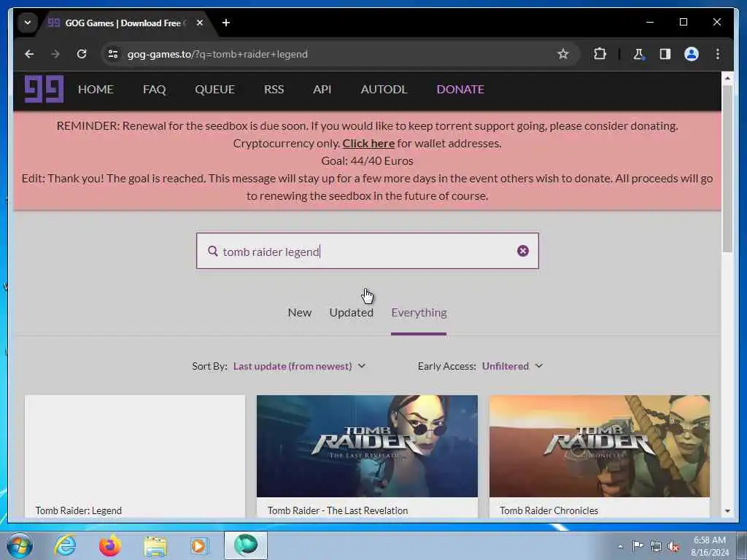Open the Chrome profile avatar
This screenshot has height=560, width=747.
692,54
